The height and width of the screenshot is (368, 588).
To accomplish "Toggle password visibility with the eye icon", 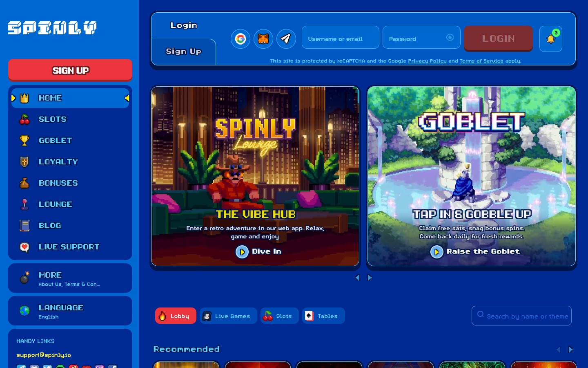I will pos(450,37).
